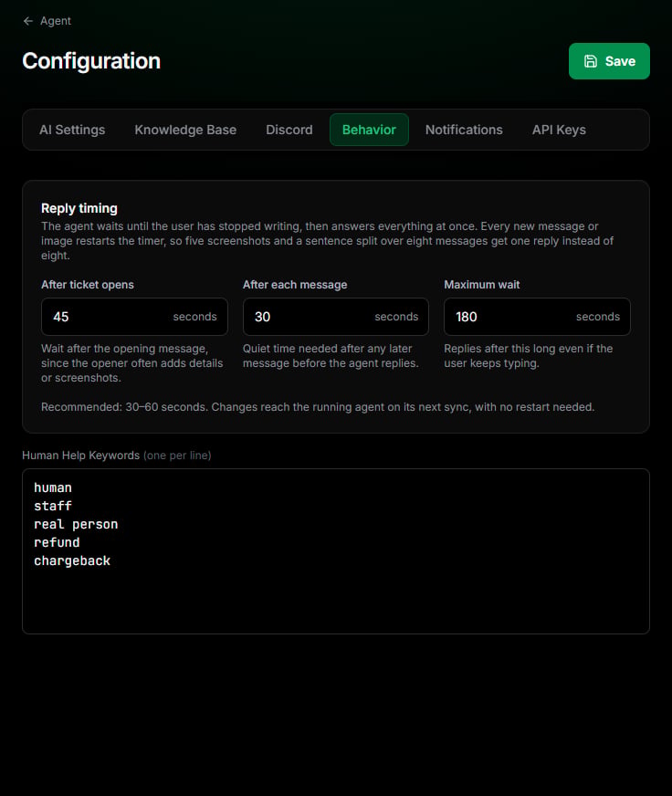Click the 'human' keyword line

(53, 487)
